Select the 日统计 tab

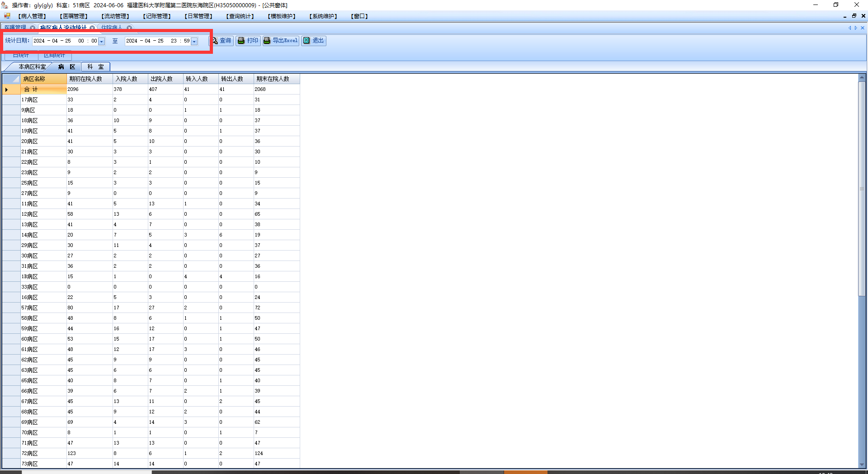(21, 56)
